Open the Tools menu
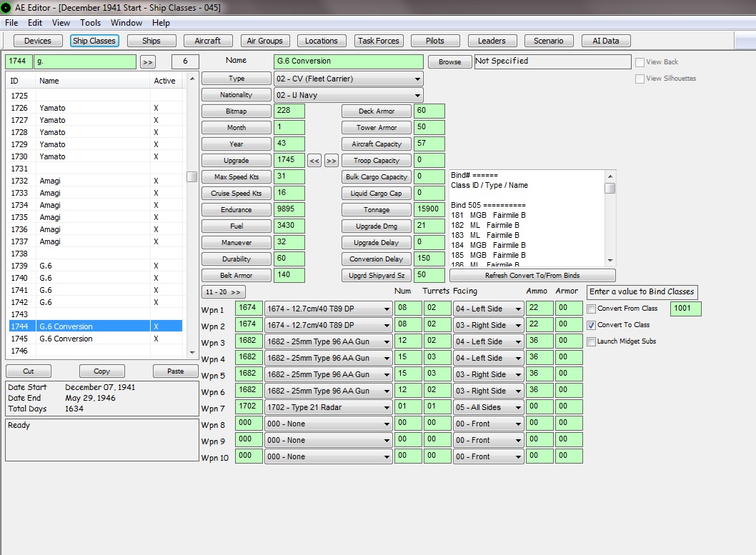 [x=90, y=23]
